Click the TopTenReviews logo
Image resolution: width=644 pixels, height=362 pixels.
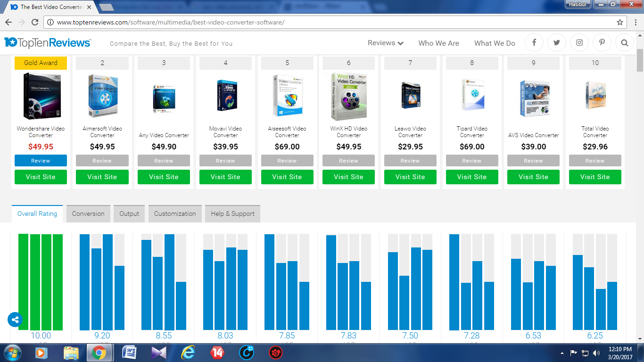[48, 42]
